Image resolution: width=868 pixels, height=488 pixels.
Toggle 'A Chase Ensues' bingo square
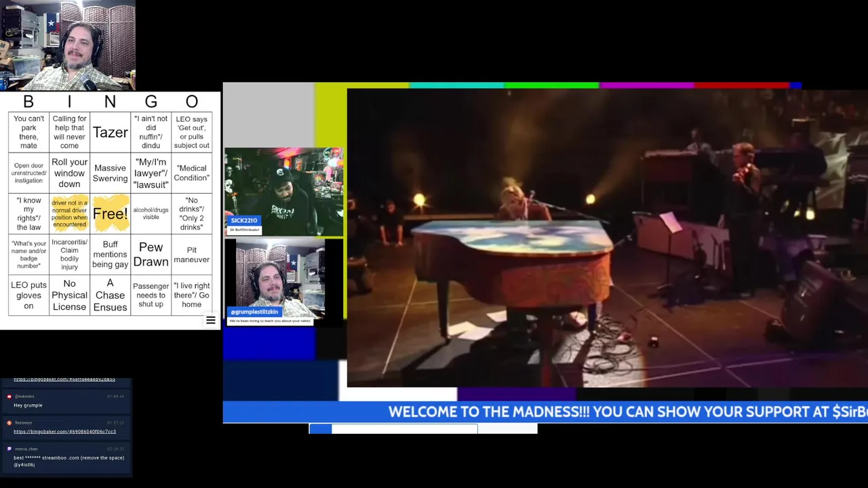(x=110, y=295)
